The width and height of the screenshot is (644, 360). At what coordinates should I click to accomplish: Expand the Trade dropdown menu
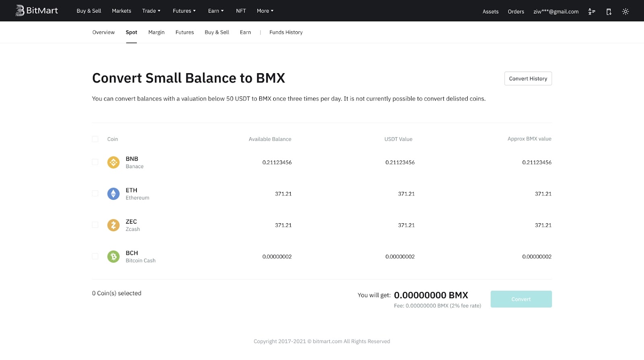click(x=151, y=11)
